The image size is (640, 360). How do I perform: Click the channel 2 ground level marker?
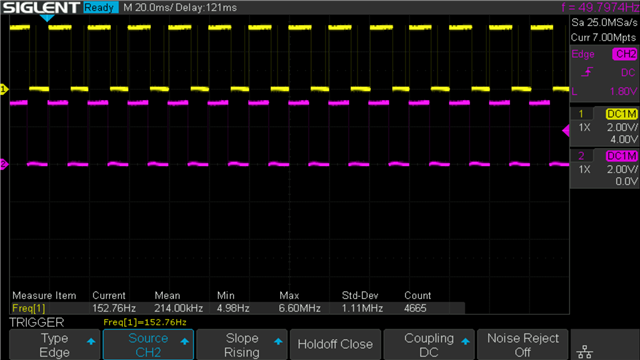point(4,164)
